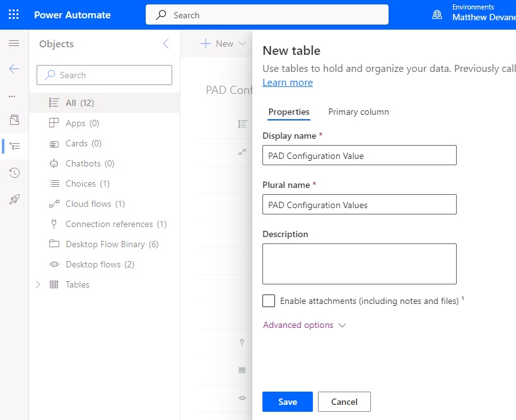Enable attachments checkbox
This screenshot has height=420, width=516.
[x=269, y=301]
